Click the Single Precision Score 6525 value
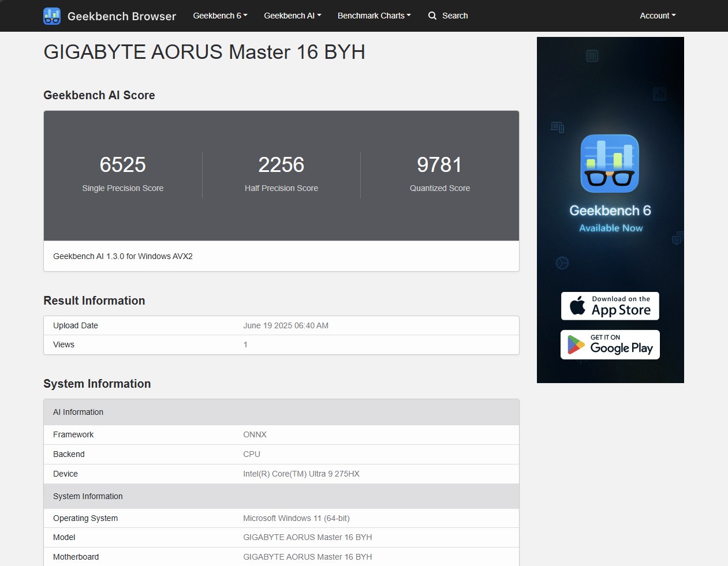 pyautogui.click(x=123, y=165)
